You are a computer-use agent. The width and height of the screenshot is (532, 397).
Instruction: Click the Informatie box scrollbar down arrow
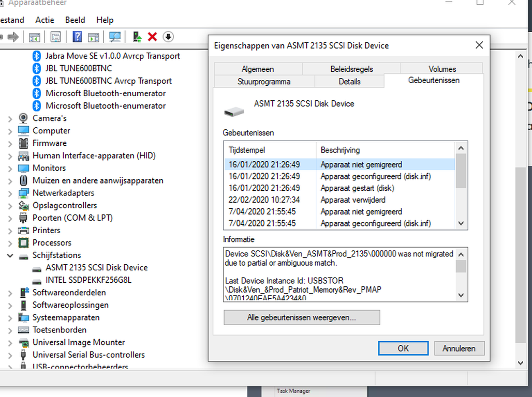tap(461, 295)
